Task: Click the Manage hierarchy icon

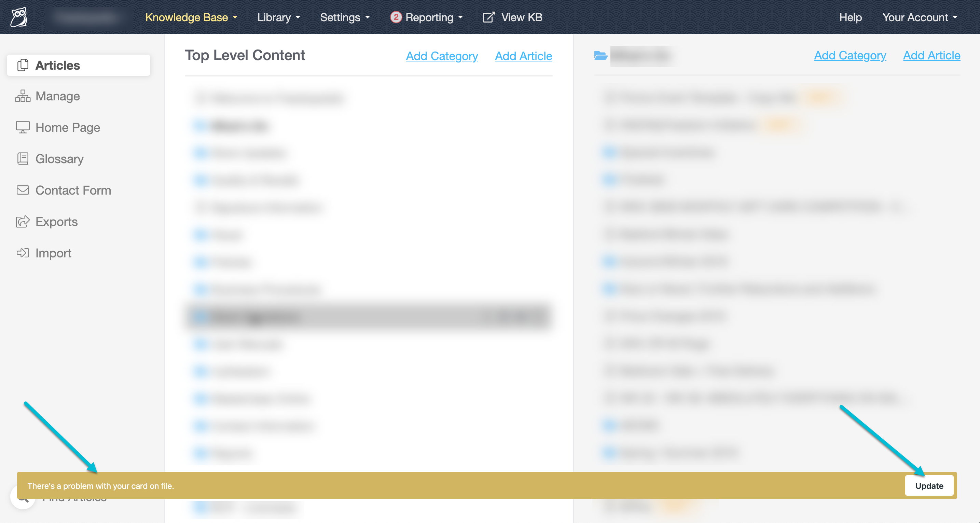Action: point(23,96)
